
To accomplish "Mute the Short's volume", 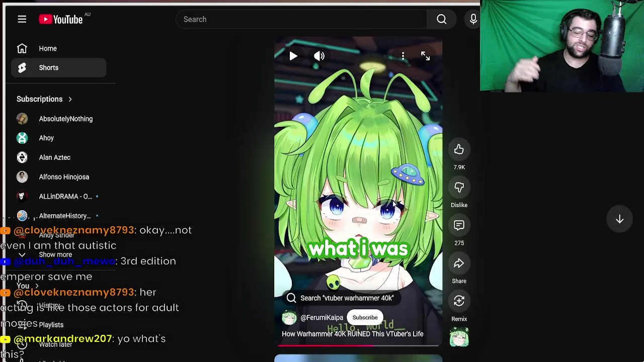I will (x=319, y=56).
